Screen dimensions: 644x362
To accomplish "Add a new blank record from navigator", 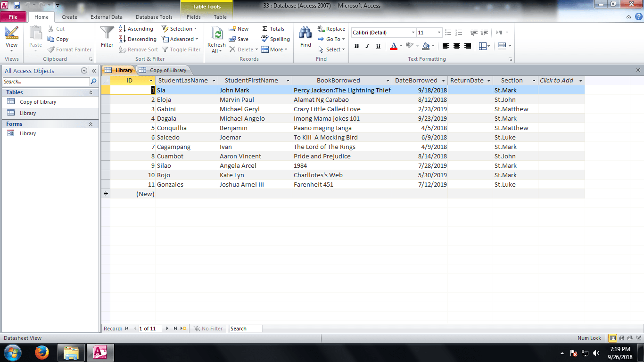I will (x=184, y=329).
